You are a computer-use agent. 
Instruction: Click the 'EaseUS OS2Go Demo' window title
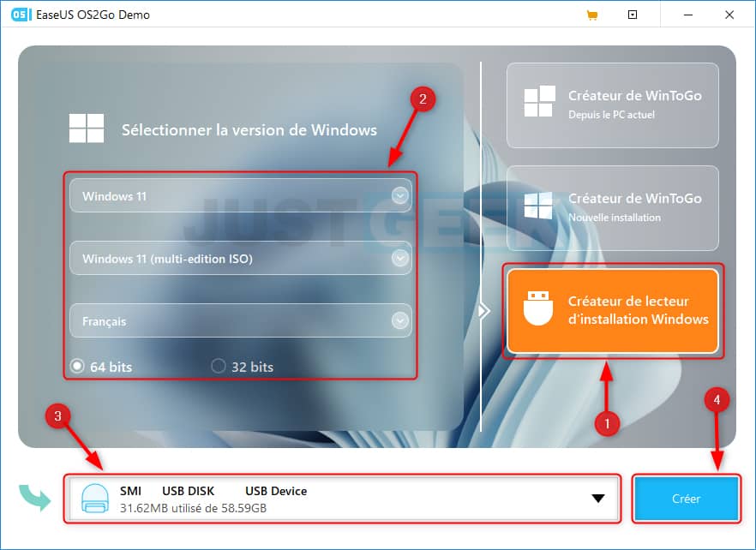coord(93,15)
